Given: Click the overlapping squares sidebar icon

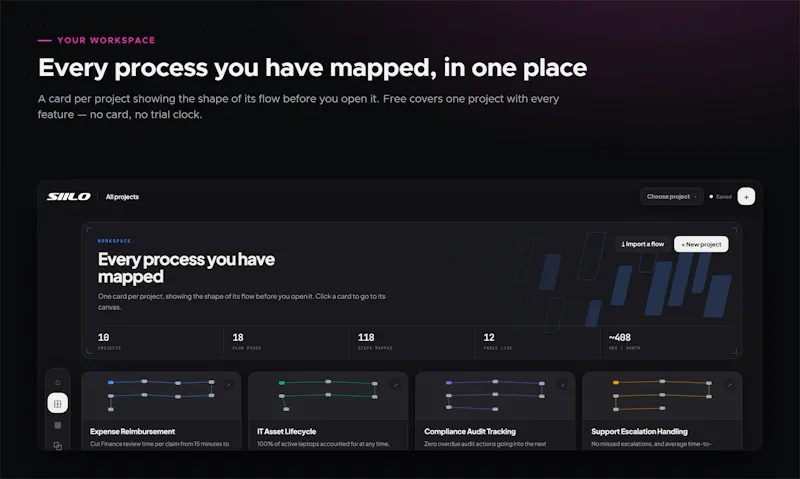Looking at the screenshot, I should (x=58, y=446).
